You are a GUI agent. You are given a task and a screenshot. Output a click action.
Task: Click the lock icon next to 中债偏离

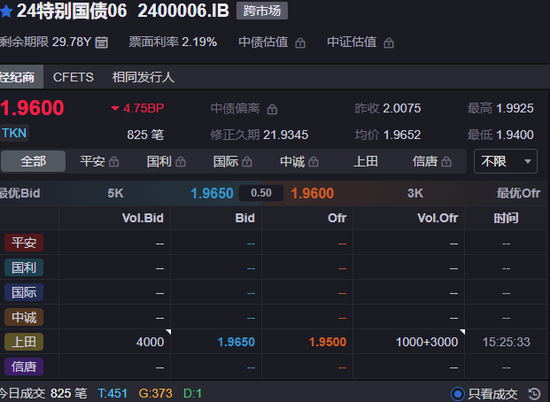pos(272,109)
